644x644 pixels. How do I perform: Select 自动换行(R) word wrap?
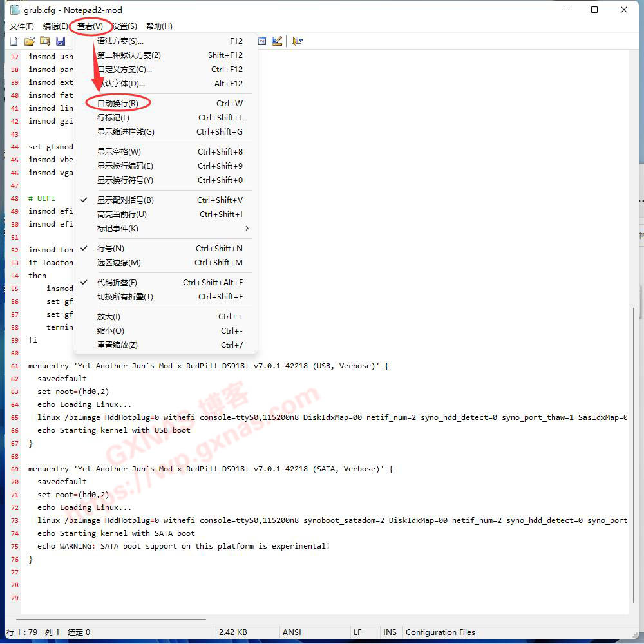[118, 104]
